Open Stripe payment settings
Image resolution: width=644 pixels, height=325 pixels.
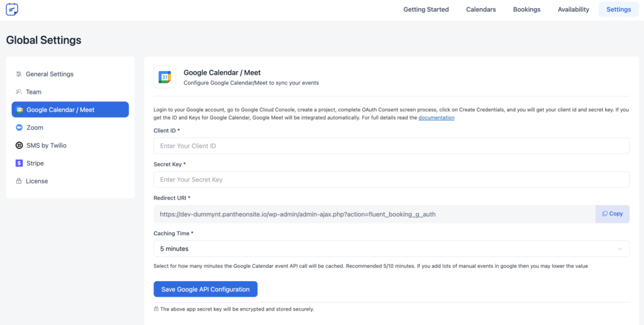tap(70, 163)
